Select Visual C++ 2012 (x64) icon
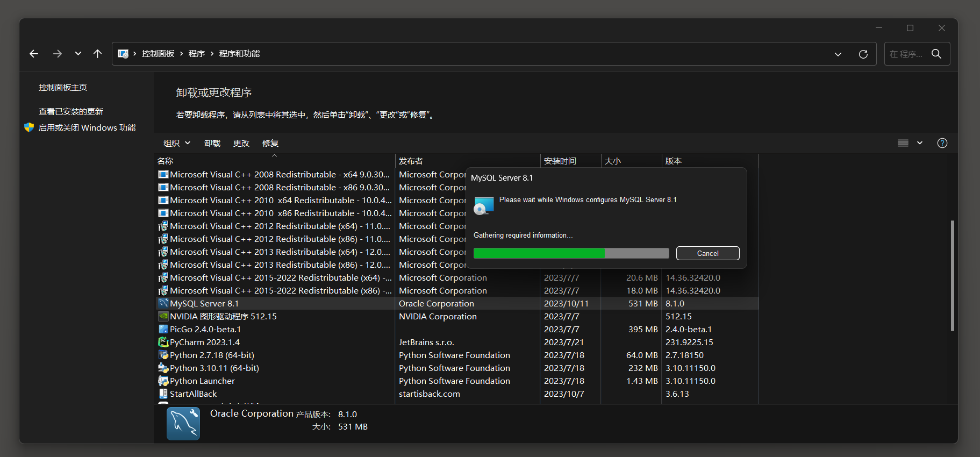The height and width of the screenshot is (457, 980). tap(163, 226)
